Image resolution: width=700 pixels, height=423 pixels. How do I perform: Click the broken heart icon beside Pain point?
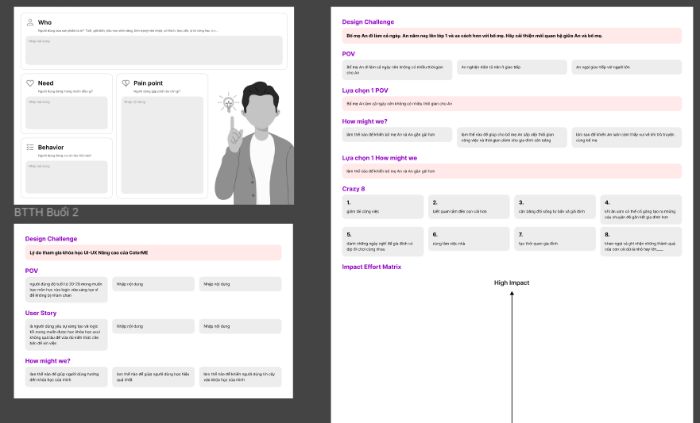tap(126, 83)
